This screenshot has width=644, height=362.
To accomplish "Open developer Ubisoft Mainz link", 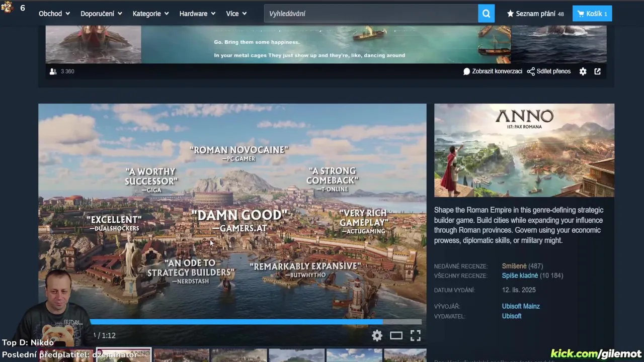I will 521,306.
